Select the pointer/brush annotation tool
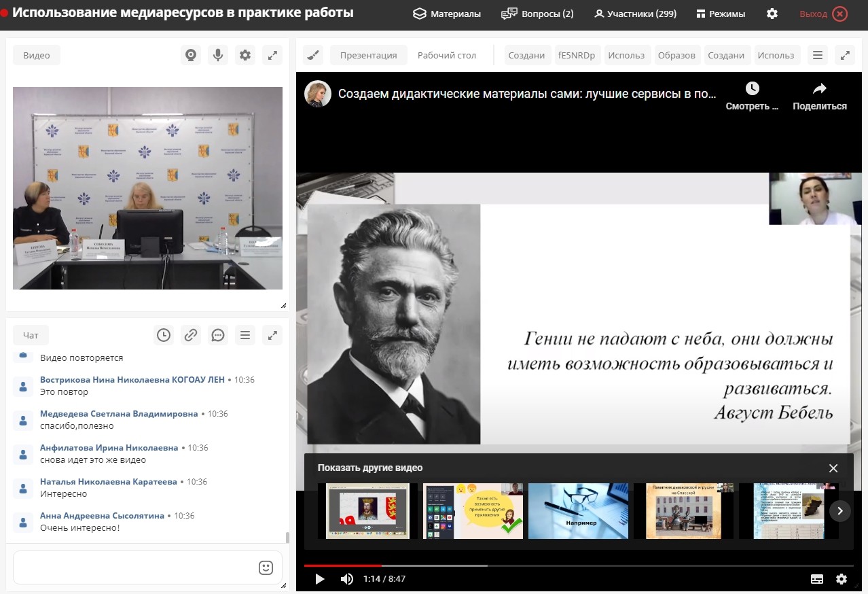 pyautogui.click(x=312, y=54)
